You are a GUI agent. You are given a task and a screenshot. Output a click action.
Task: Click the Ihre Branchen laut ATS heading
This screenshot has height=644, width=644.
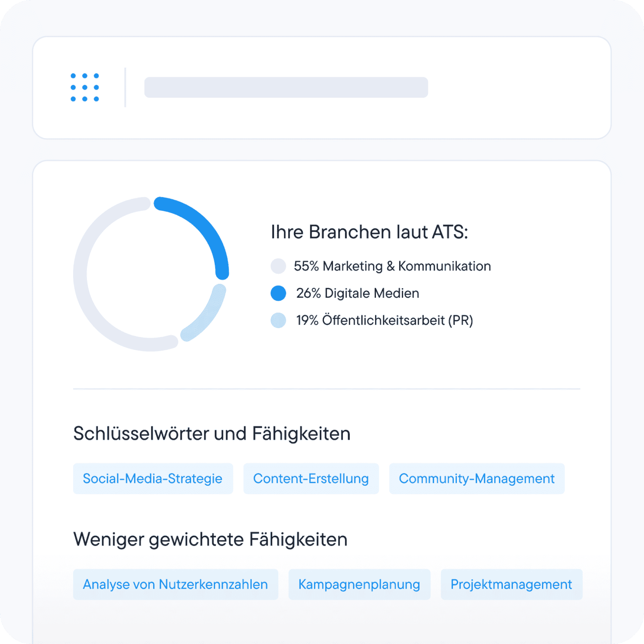(369, 232)
